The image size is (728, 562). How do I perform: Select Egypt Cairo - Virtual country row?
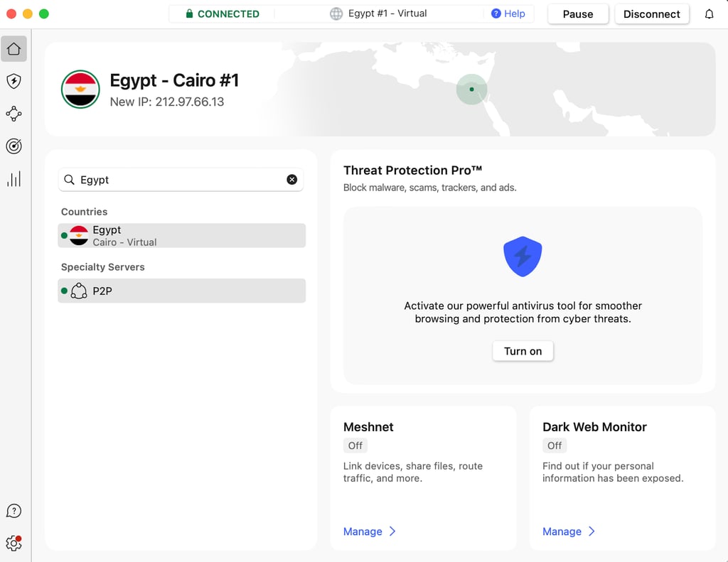tap(181, 236)
